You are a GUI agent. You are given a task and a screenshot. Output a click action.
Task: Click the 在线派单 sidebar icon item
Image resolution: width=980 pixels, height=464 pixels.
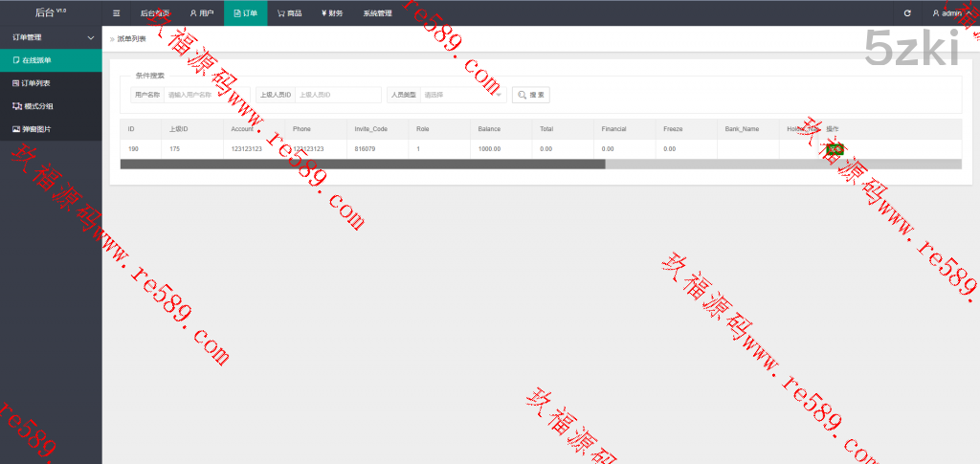tap(51, 60)
